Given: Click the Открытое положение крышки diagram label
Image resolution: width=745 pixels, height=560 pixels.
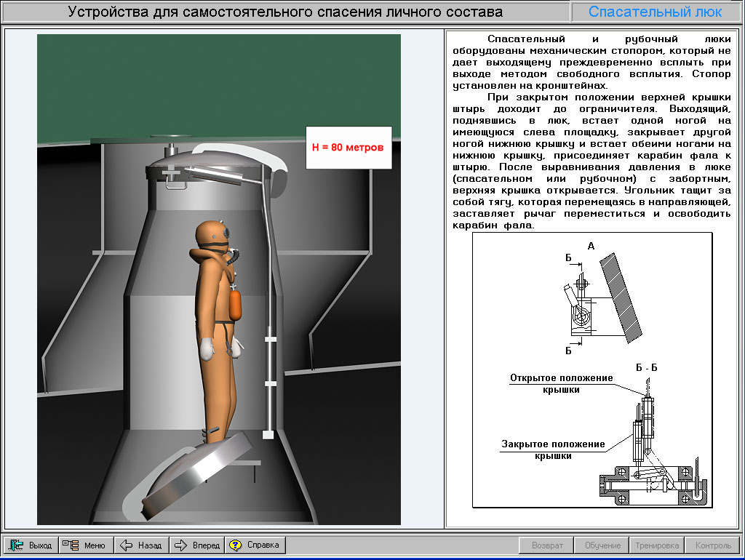Looking at the screenshot, I should click(561, 384).
